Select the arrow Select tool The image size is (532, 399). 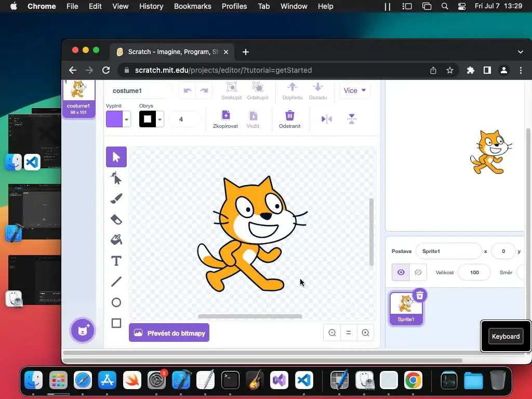(116, 157)
